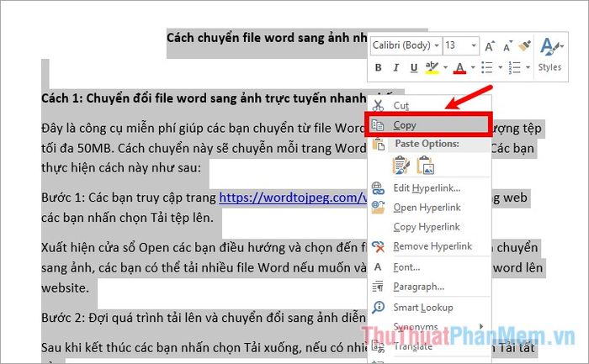Select Edit Hyperlink... menu entry

tap(429, 188)
